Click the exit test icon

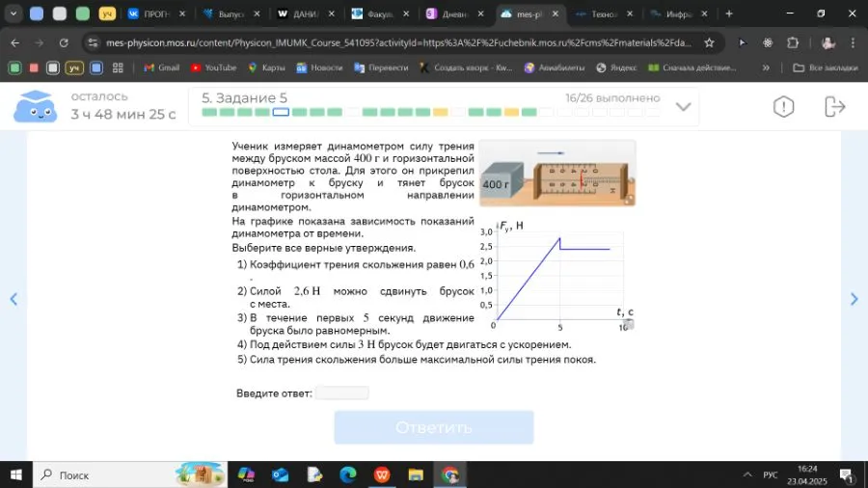(834, 107)
